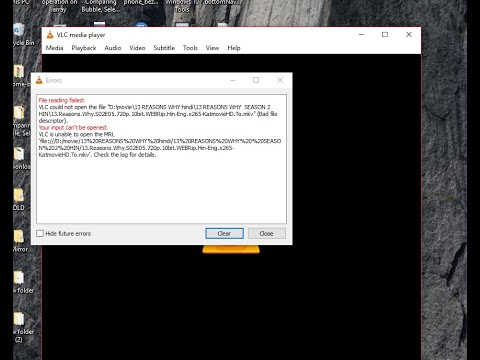The image size is (480, 360).
Task: Open the Playback menu
Action: [84, 48]
